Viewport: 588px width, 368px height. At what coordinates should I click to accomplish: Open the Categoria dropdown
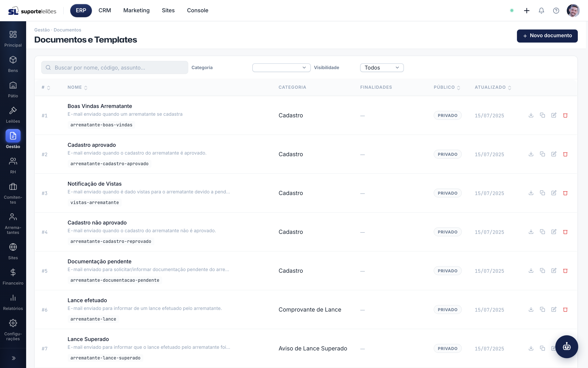click(281, 68)
